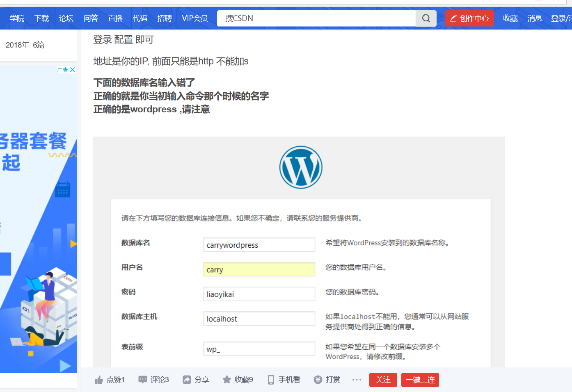The width and height of the screenshot is (572, 392).
Task: Click the thumbs-up like icon
Action: tap(99, 380)
